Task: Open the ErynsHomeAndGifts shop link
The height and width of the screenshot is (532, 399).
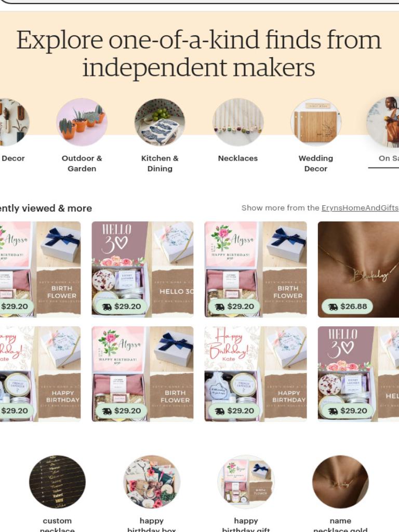Action: pyautogui.click(x=360, y=208)
